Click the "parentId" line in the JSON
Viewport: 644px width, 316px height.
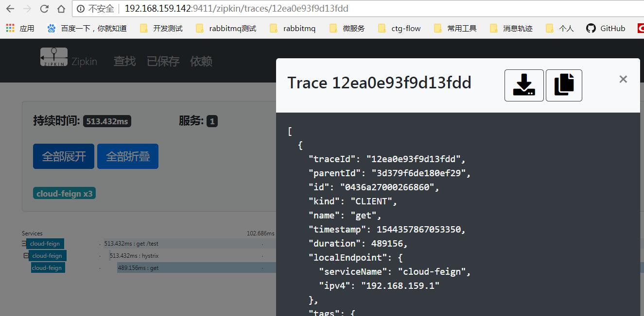click(x=390, y=173)
